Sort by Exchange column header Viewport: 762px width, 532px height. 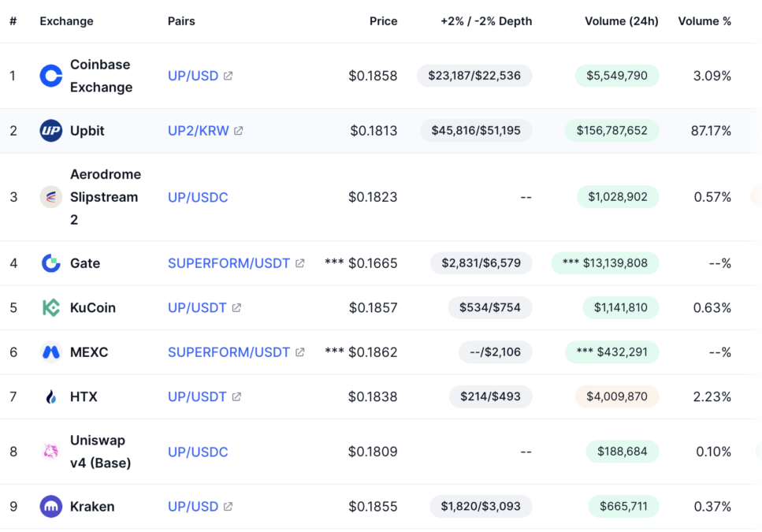[66, 21]
